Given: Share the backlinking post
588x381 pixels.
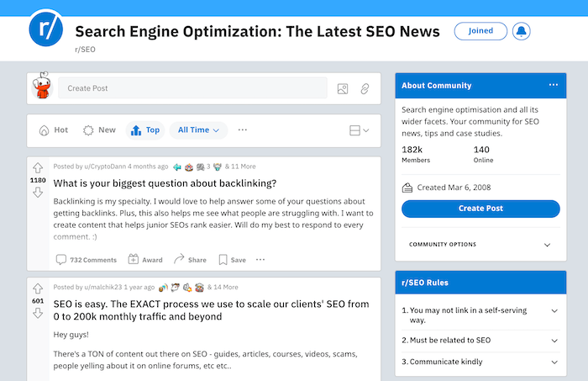Looking at the screenshot, I should [x=190, y=260].
